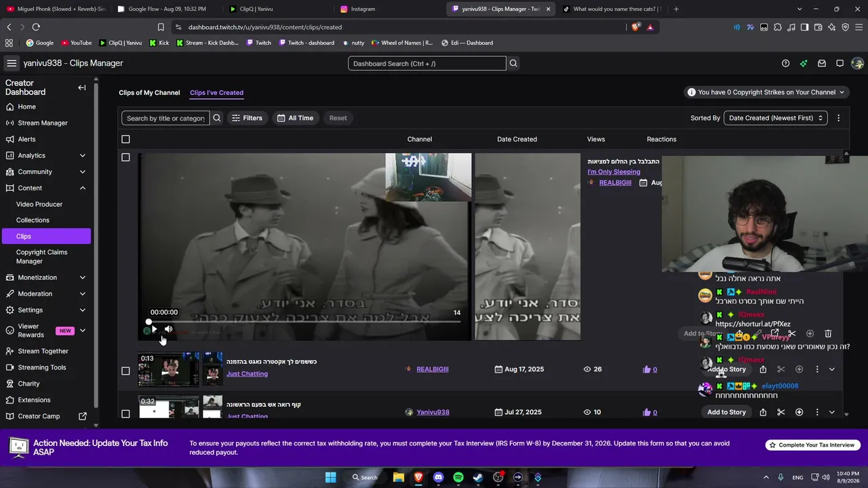This screenshot has width=868, height=488.
Task: Go to Stream Manager in sidebar
Action: [x=43, y=123]
